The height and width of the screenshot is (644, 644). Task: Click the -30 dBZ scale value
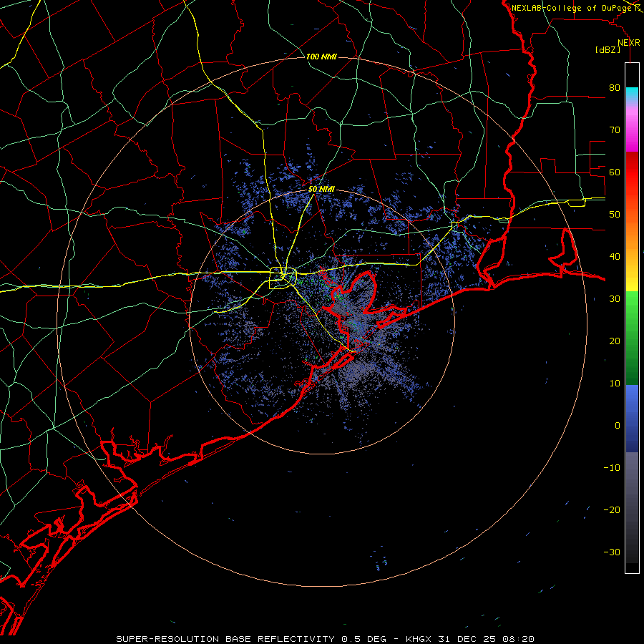pyautogui.click(x=612, y=552)
